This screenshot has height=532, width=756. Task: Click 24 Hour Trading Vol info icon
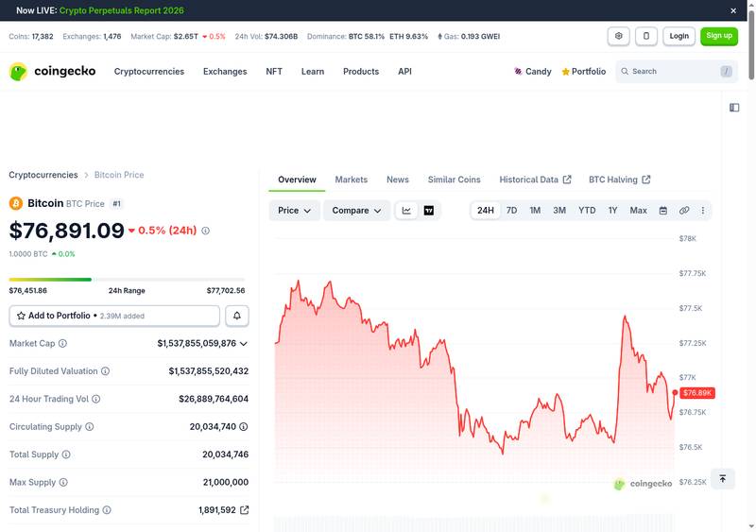coord(96,399)
